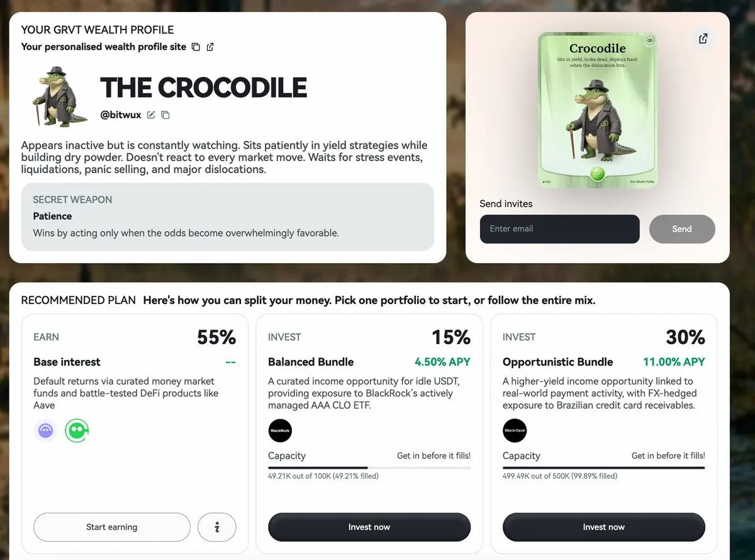Click the Balanced Bundle capacity progress bar
This screenshot has width=755, height=560.
[x=369, y=468]
